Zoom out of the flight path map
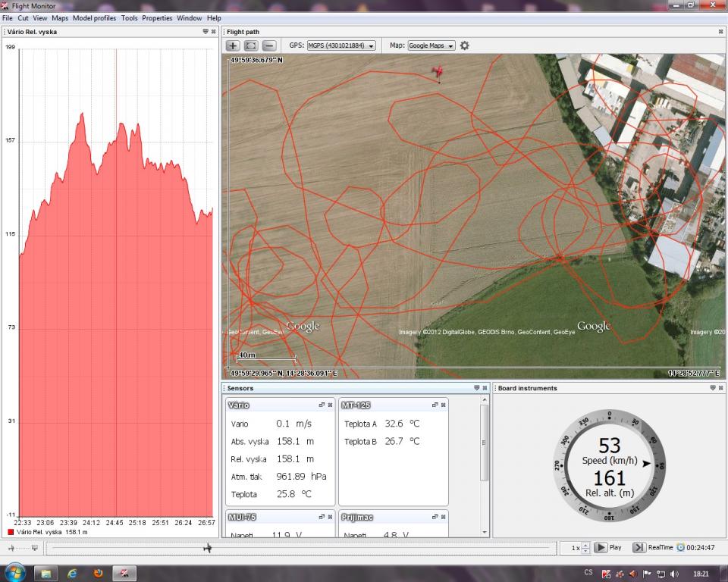This screenshot has height=582, width=728. tap(268, 45)
